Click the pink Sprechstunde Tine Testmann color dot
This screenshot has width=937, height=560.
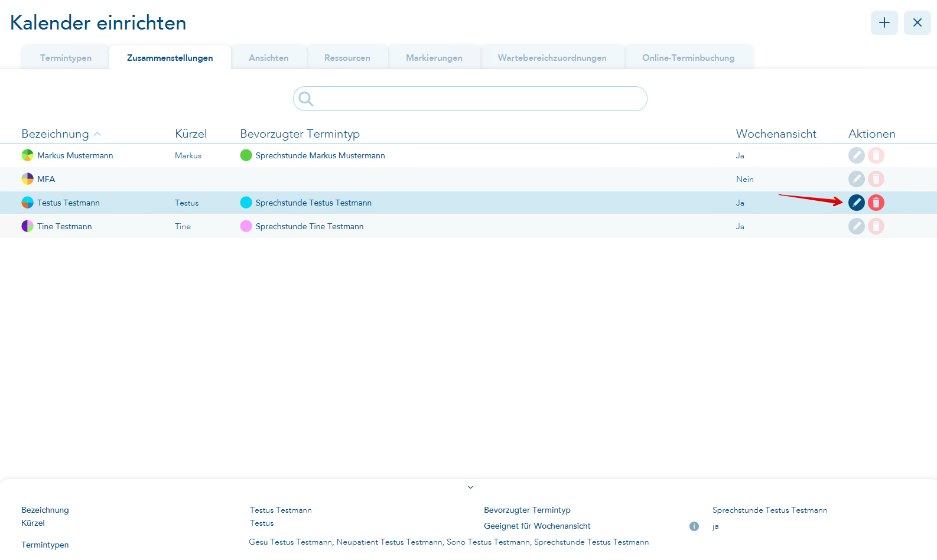click(246, 226)
